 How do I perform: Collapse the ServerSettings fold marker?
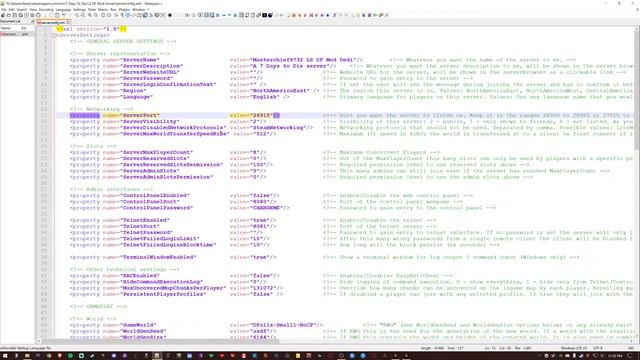54,36
